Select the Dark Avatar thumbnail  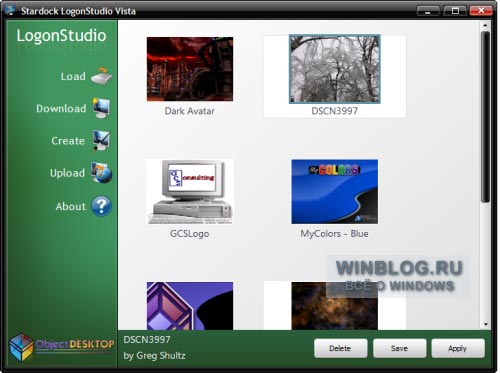(x=190, y=69)
